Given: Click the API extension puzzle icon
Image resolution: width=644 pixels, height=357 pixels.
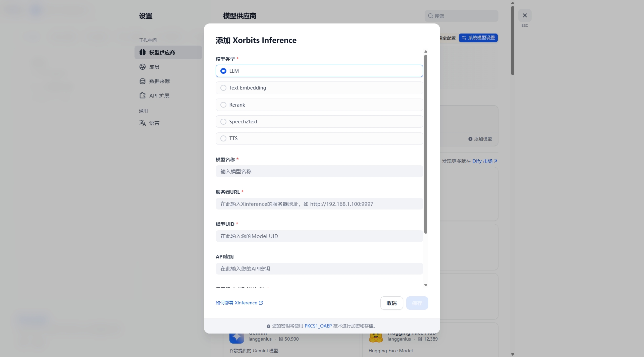Looking at the screenshot, I should 143,96.
